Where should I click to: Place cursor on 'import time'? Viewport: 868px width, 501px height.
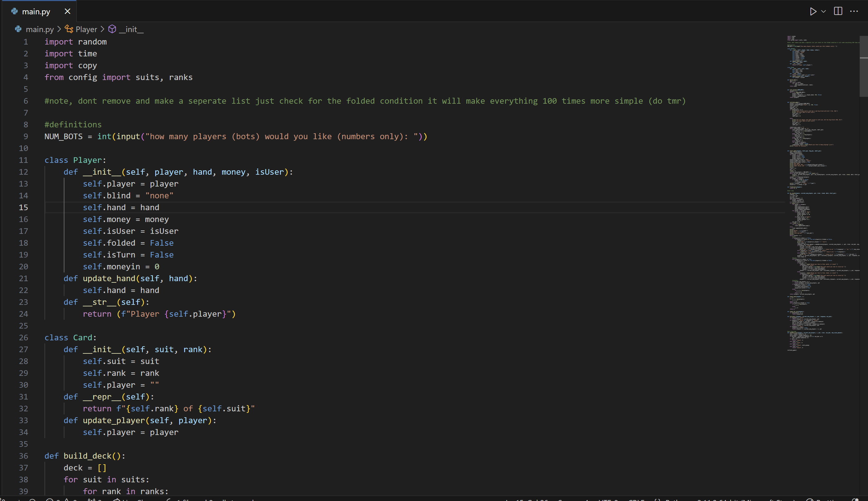tap(71, 54)
